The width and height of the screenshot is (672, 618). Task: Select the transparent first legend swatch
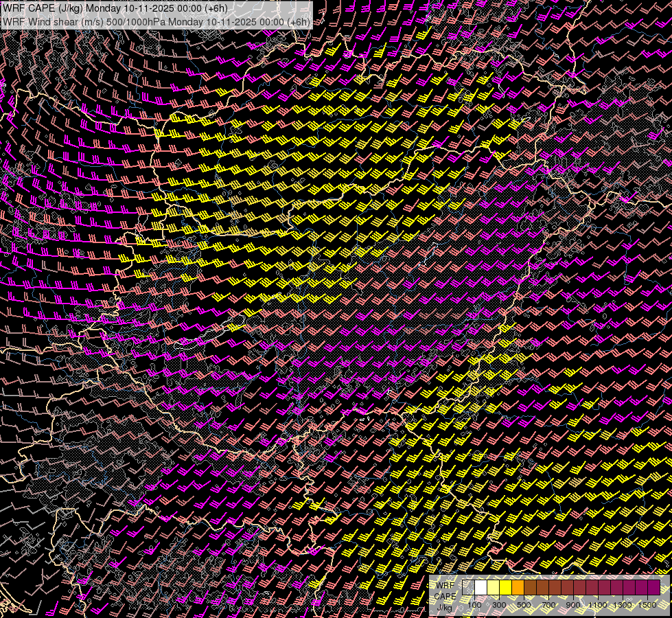coord(468,587)
